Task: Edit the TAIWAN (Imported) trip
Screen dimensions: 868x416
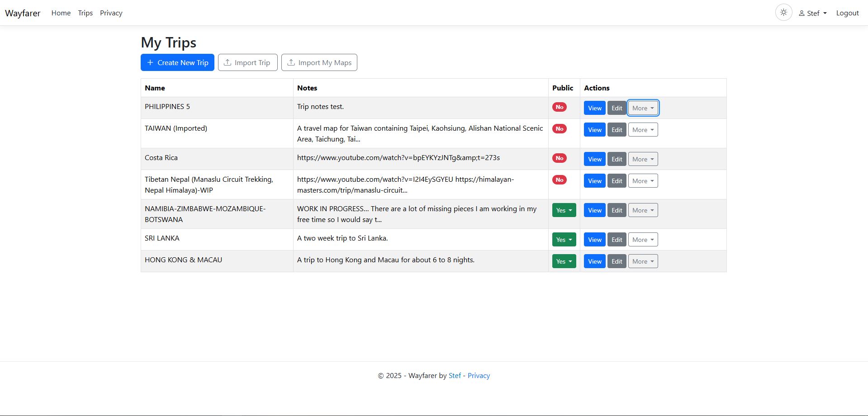Action: coord(617,130)
